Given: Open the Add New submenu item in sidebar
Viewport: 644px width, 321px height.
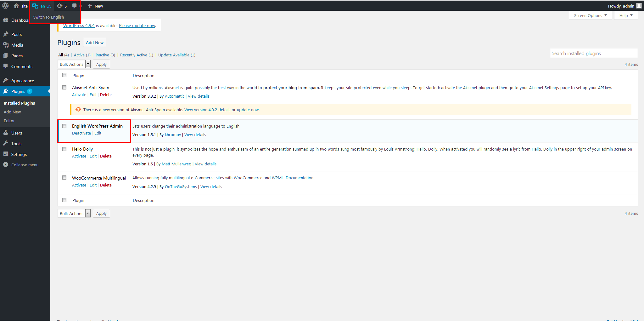Looking at the screenshot, I should (x=12, y=112).
